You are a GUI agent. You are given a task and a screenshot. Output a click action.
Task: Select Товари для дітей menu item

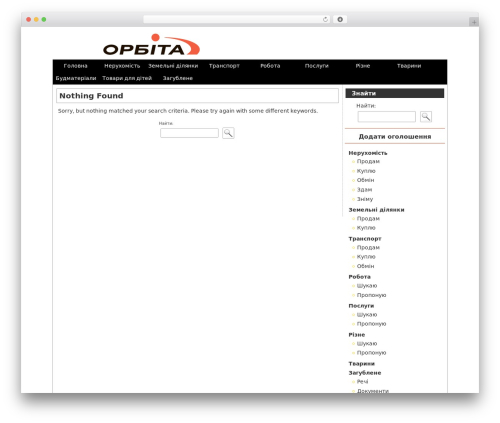pos(127,78)
